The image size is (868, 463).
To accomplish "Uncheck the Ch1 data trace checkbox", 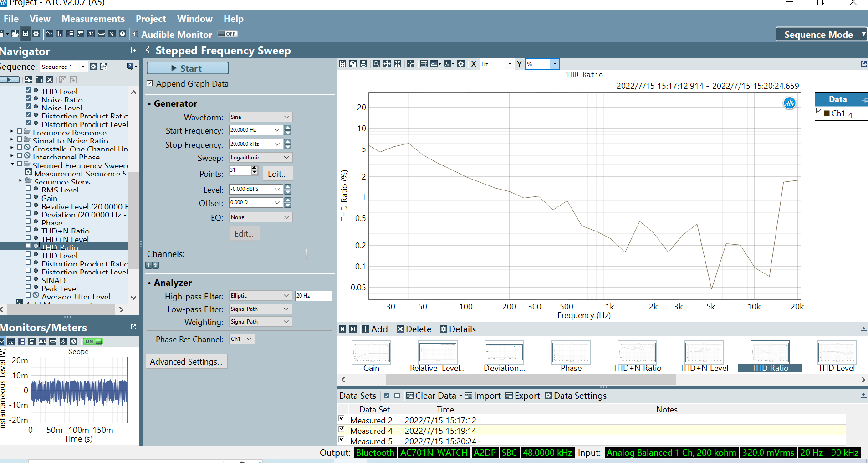I will [819, 111].
